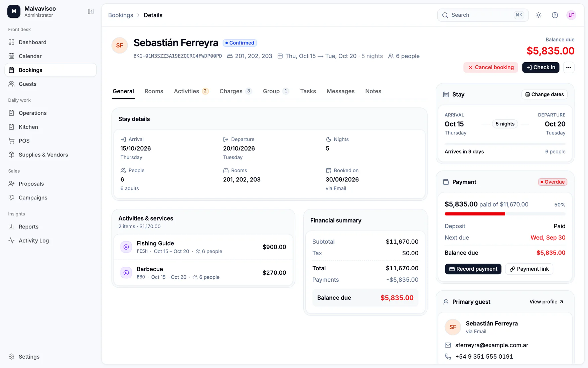588x368 pixels.
Task: Open View profile link for primary guest
Action: [x=547, y=302]
